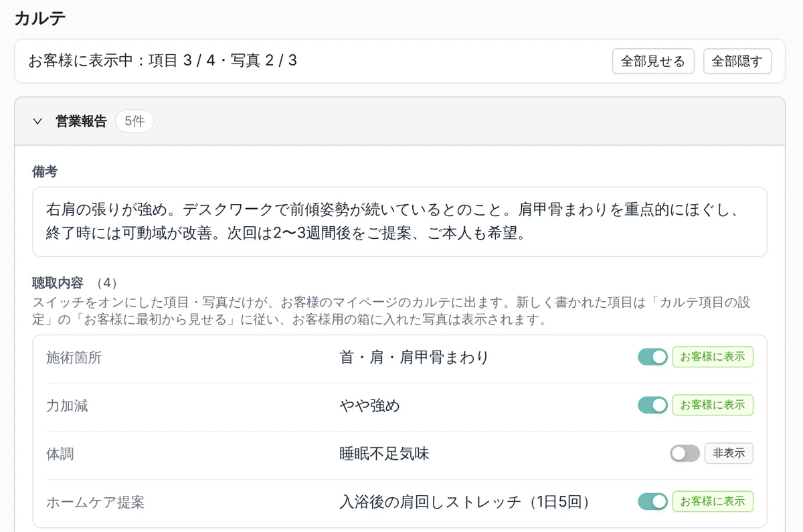Edit the 備考 notes text field
This screenshot has width=803, height=532.
tap(399, 222)
